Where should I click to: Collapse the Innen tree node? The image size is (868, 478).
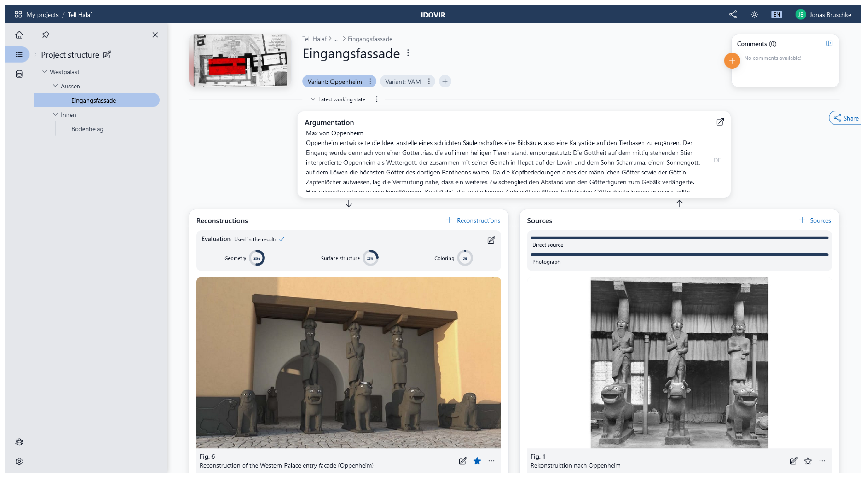55,115
